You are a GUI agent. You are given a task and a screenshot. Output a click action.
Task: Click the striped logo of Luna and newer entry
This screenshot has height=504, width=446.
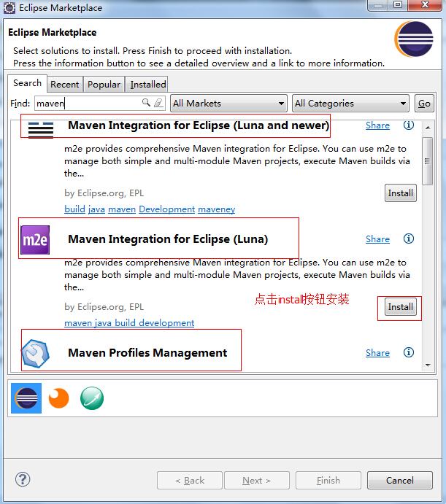[41, 130]
